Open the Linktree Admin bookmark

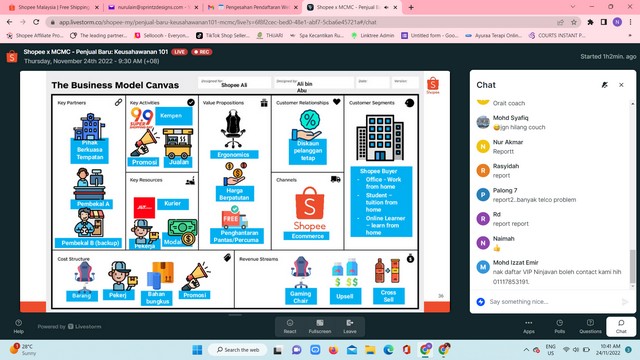(373, 36)
